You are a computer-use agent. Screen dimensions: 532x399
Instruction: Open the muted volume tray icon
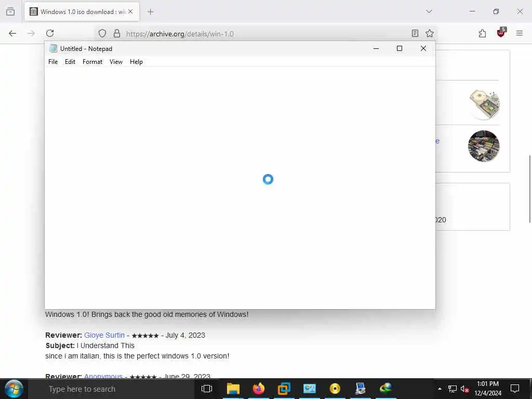pyautogui.click(x=464, y=389)
